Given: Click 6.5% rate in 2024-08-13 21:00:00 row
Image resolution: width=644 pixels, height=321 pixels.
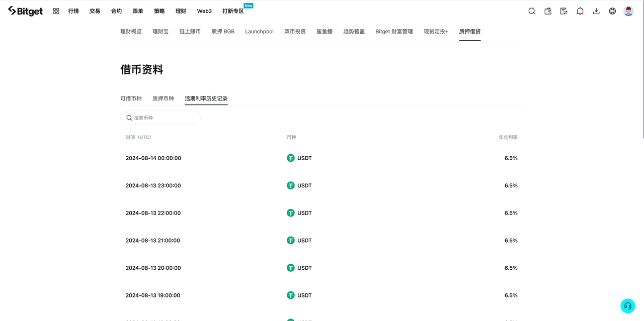Looking at the screenshot, I should tap(511, 241).
